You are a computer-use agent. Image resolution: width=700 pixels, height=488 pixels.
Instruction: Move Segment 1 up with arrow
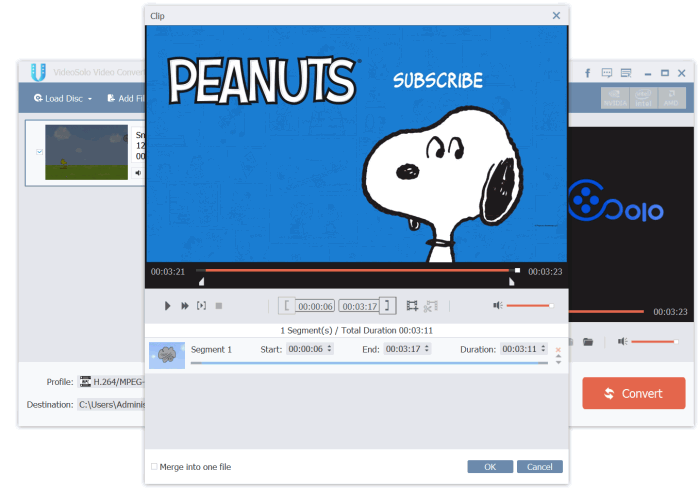(558, 356)
